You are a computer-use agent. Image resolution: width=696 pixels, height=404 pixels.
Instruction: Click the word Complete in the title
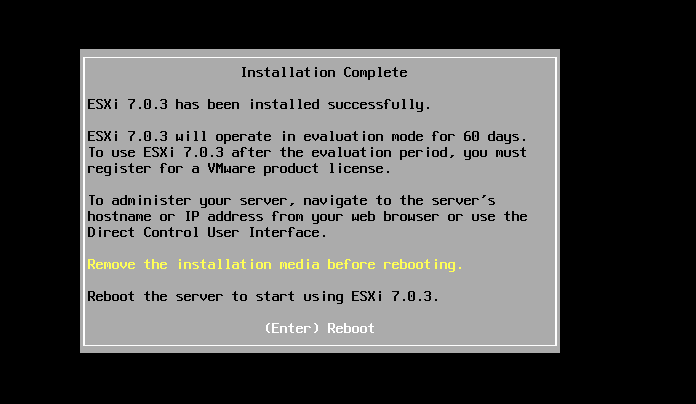[x=375, y=72]
